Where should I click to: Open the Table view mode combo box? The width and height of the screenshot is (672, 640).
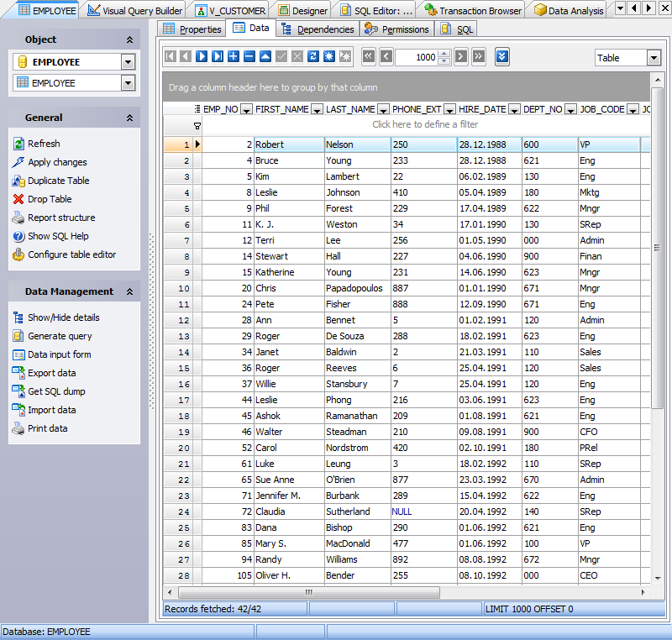627,57
